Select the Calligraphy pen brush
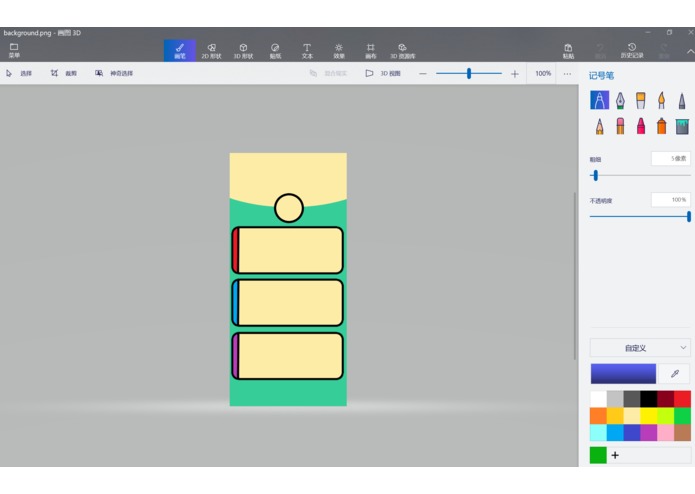695x494 pixels. (620, 100)
